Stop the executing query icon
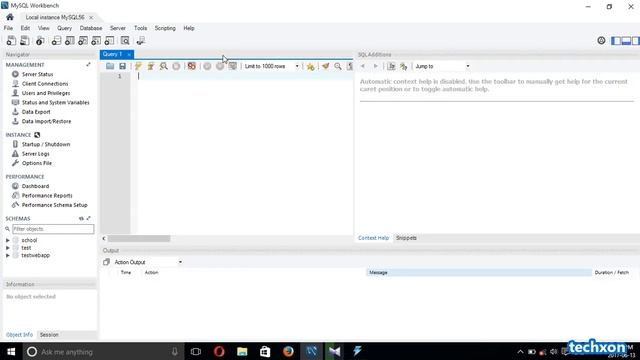This screenshot has width=640, height=360. 176,66
